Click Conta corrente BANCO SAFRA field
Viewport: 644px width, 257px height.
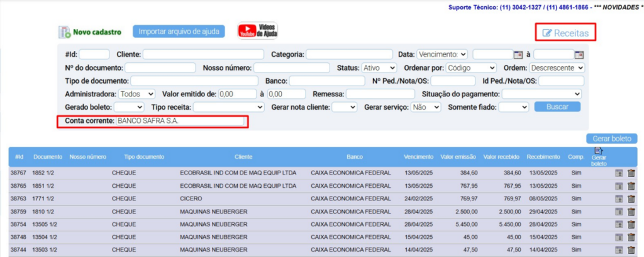click(180, 122)
